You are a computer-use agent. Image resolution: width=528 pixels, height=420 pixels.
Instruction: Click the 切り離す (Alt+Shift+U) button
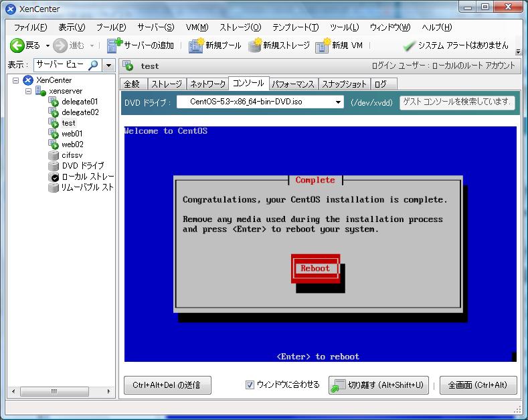(x=379, y=385)
